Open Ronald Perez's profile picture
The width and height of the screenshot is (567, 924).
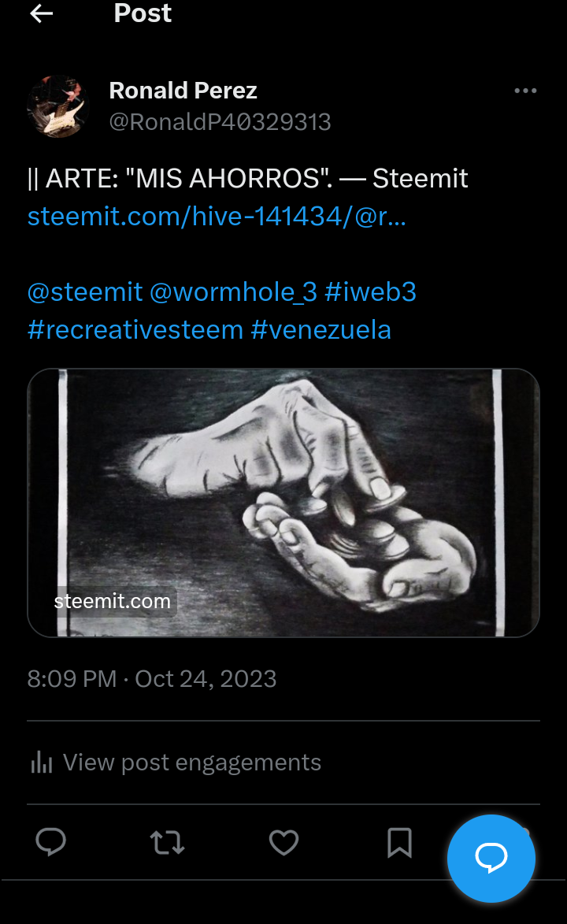[58, 106]
